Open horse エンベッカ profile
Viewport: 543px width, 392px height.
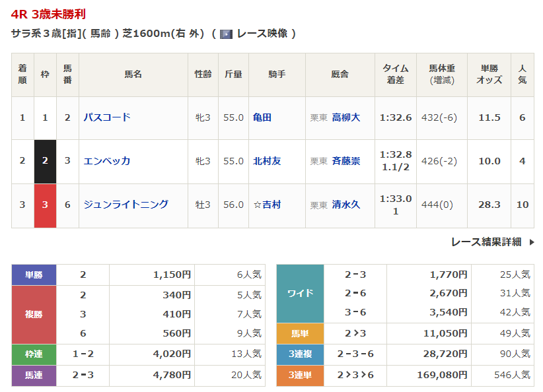tap(106, 161)
